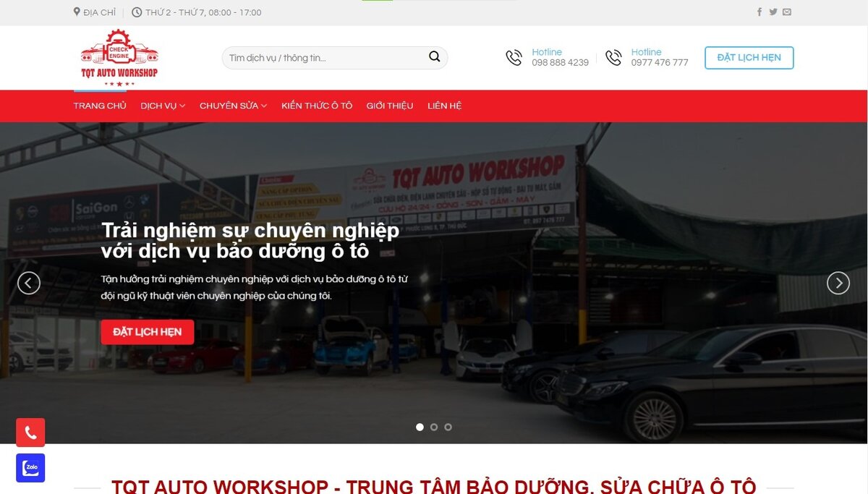Click the email envelope icon

(x=787, y=12)
